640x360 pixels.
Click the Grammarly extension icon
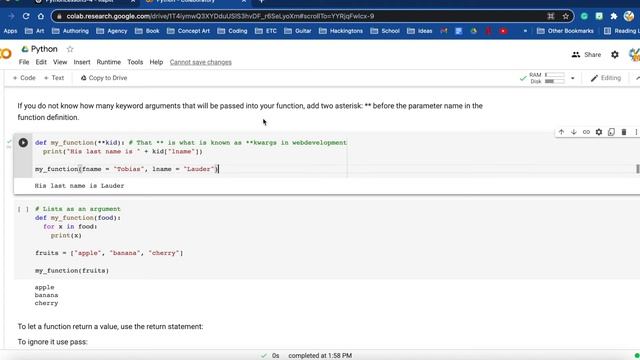click(x=584, y=16)
